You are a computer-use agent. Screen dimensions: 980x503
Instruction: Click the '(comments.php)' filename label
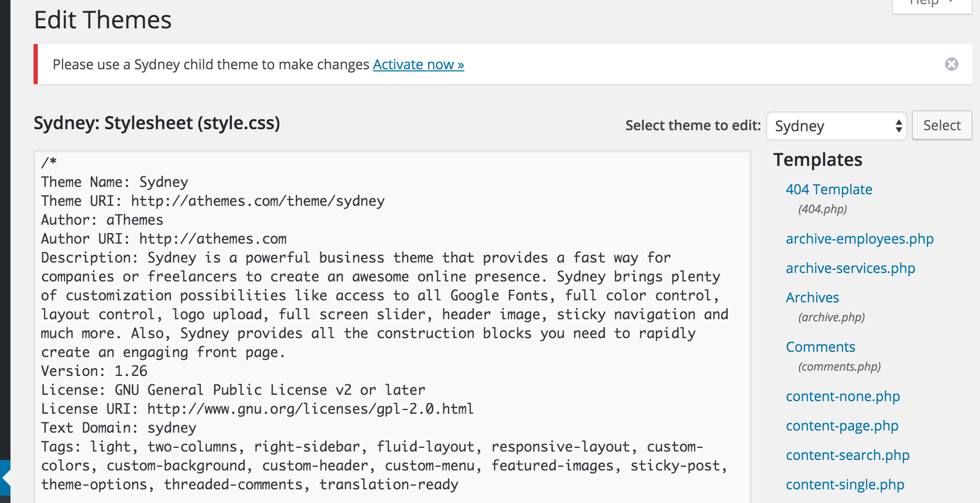click(839, 366)
